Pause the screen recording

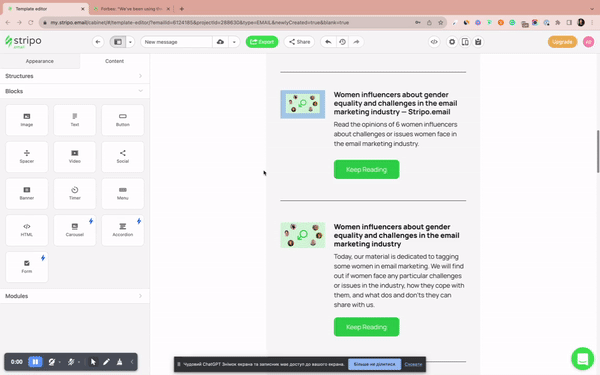click(35, 362)
